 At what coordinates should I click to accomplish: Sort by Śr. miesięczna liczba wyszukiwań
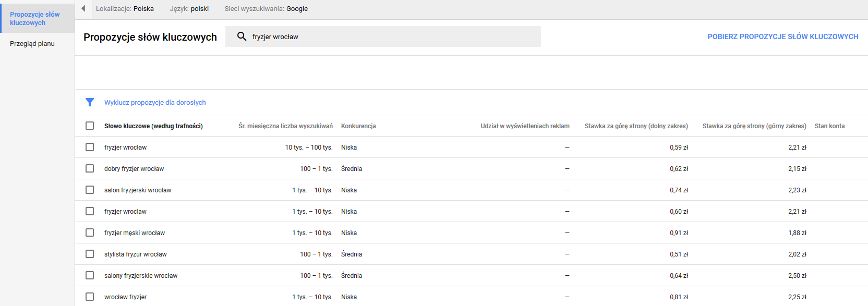pyautogui.click(x=285, y=126)
